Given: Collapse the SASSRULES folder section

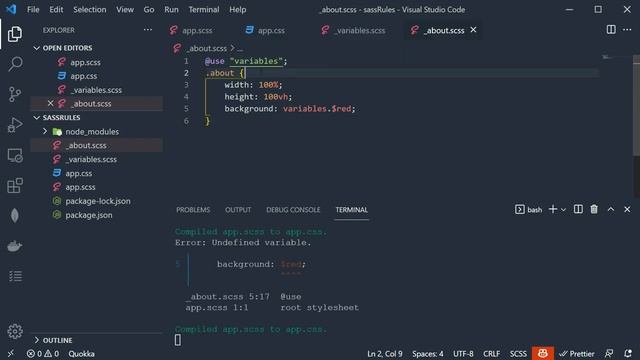Looking at the screenshot, I should (x=36, y=118).
